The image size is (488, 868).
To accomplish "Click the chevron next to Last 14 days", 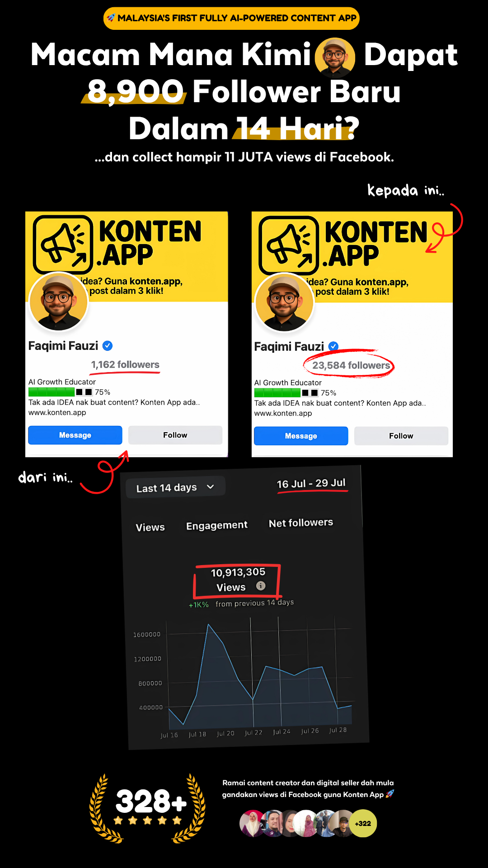I will tap(210, 487).
